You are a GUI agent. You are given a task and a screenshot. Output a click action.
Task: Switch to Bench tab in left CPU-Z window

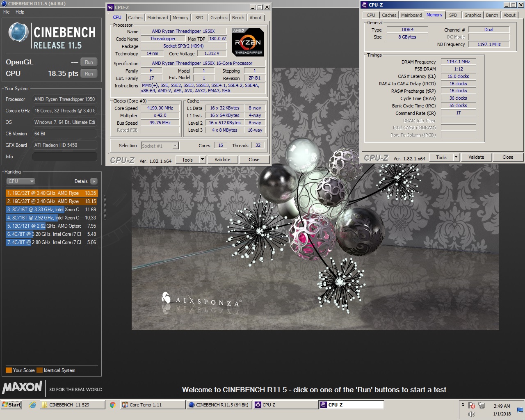point(238,18)
